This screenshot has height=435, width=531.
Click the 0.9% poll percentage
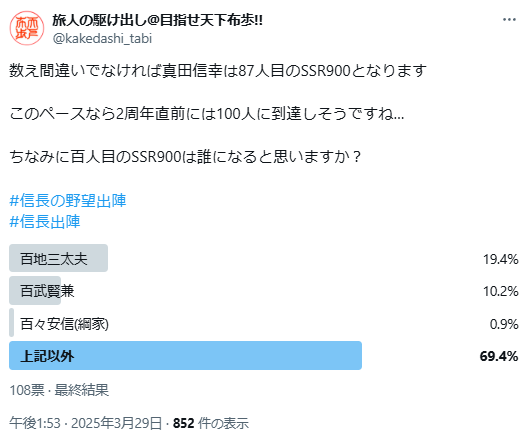[x=504, y=324]
